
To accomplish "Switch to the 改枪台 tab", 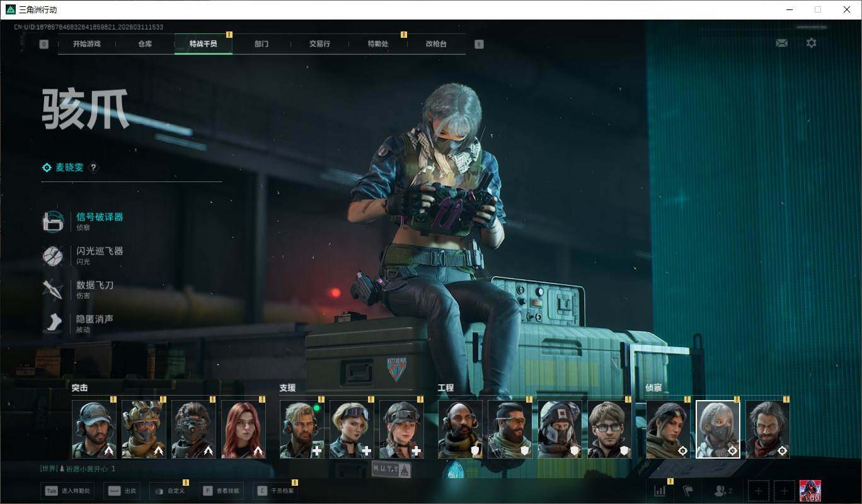I will click(x=436, y=44).
